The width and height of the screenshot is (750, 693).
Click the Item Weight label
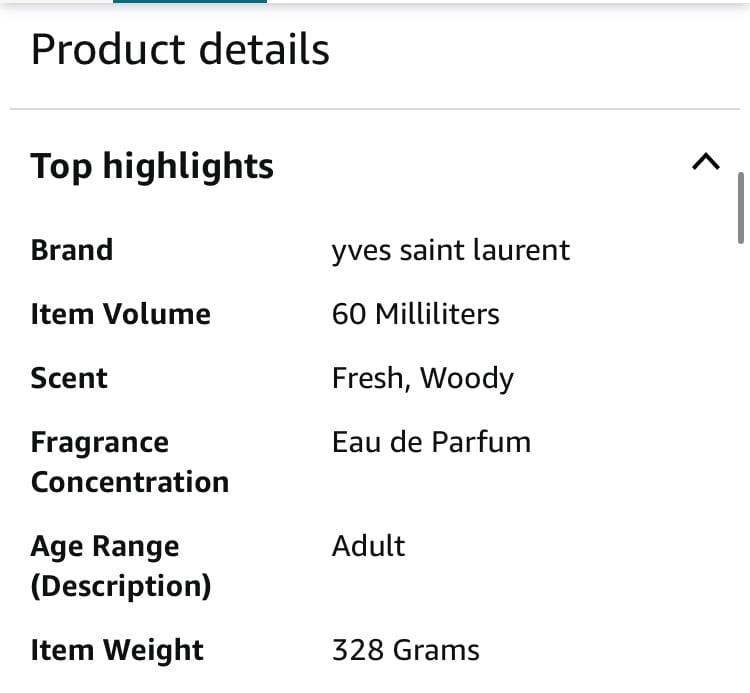click(x=117, y=650)
